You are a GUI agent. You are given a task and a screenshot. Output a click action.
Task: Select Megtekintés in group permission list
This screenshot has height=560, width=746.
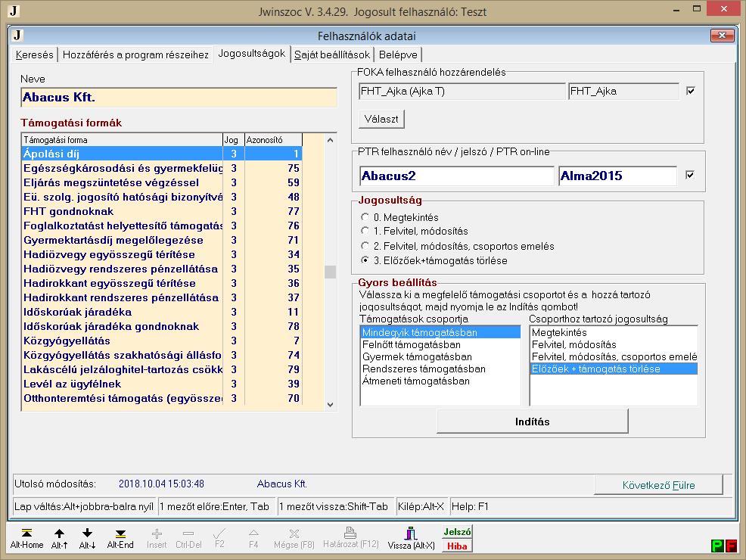coord(614,332)
